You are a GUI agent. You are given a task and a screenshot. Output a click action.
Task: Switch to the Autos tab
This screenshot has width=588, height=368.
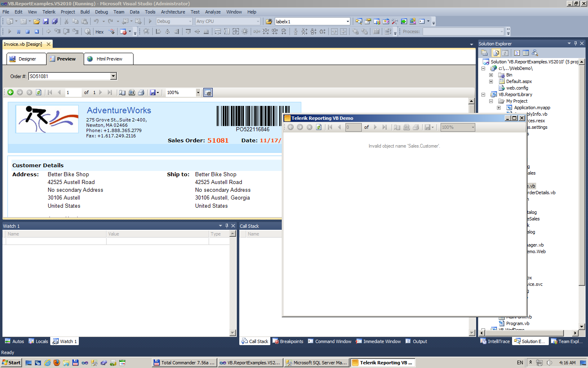(x=14, y=341)
